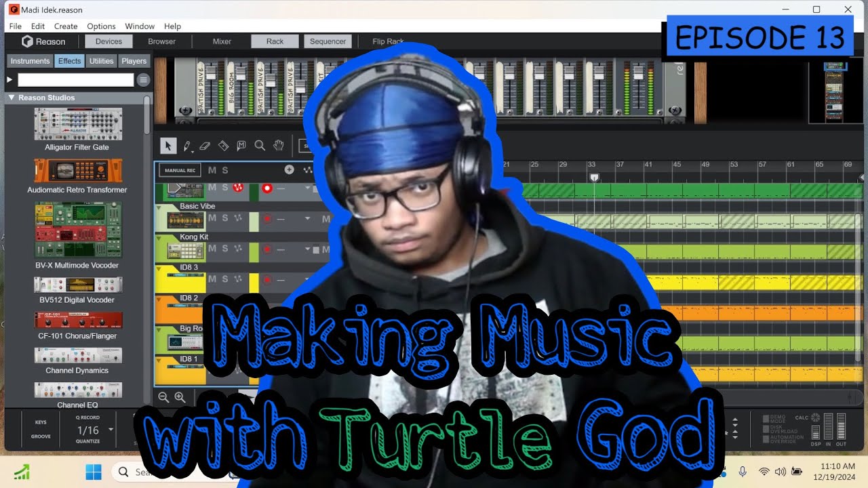Click the Windows Start button
This screenshot has width=868, height=488.
[x=94, y=472]
